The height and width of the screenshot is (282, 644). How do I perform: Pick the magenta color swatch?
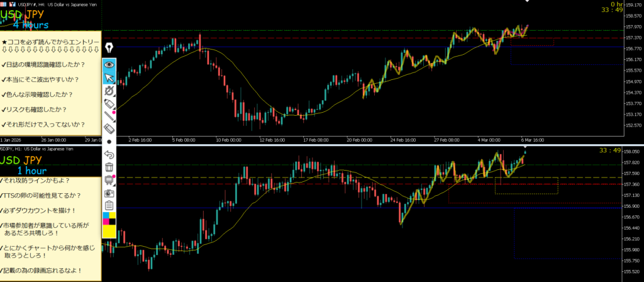[x=106, y=222]
